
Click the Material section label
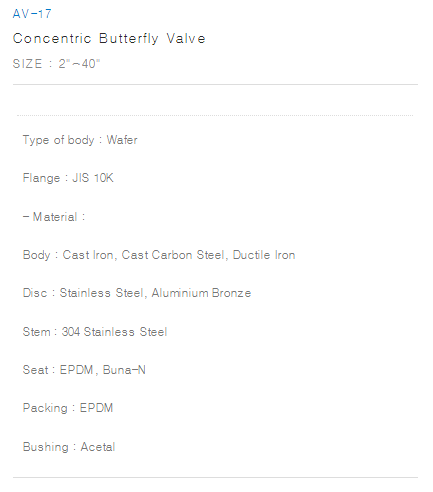coord(54,217)
